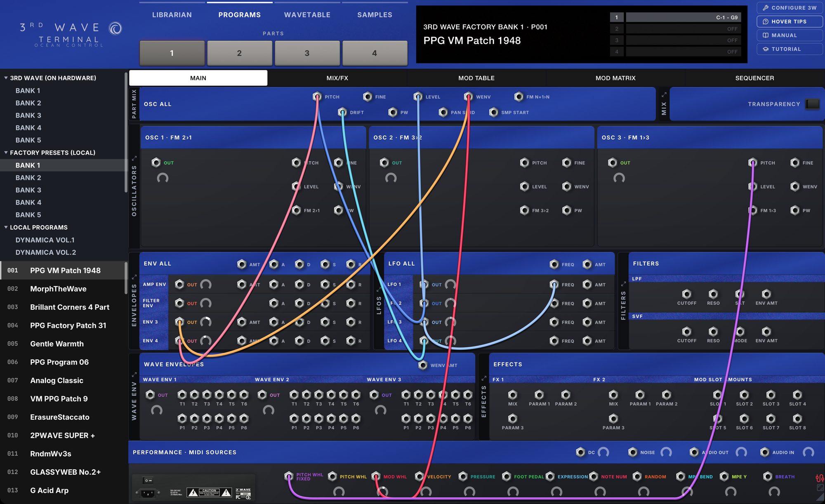Click the SVF RESO jack
The width and height of the screenshot is (825, 504).
coord(713,332)
